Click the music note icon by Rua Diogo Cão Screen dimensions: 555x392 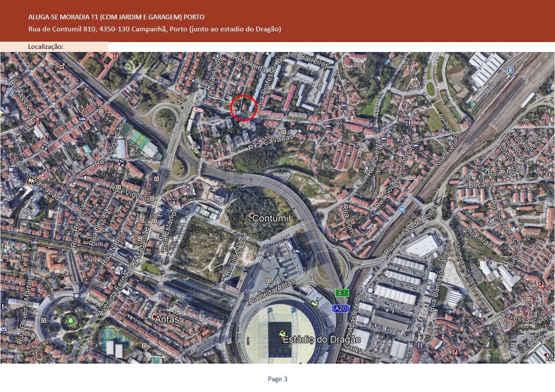tap(121, 163)
